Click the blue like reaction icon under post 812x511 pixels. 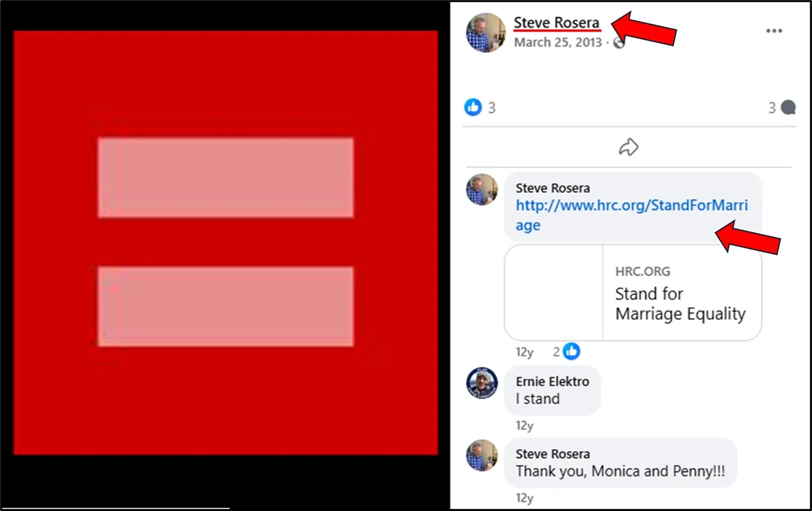473,107
